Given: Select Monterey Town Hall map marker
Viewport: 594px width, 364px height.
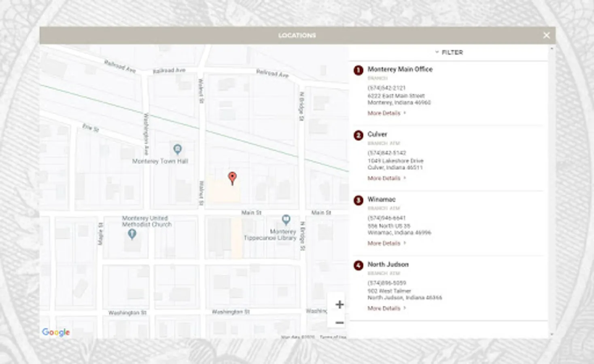Looking at the screenshot, I should [x=177, y=149].
